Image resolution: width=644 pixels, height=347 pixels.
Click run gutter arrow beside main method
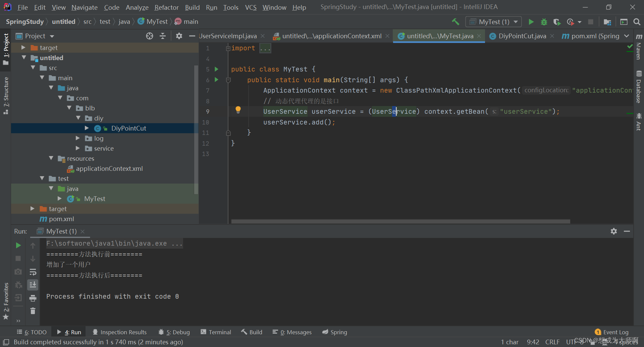(x=216, y=80)
